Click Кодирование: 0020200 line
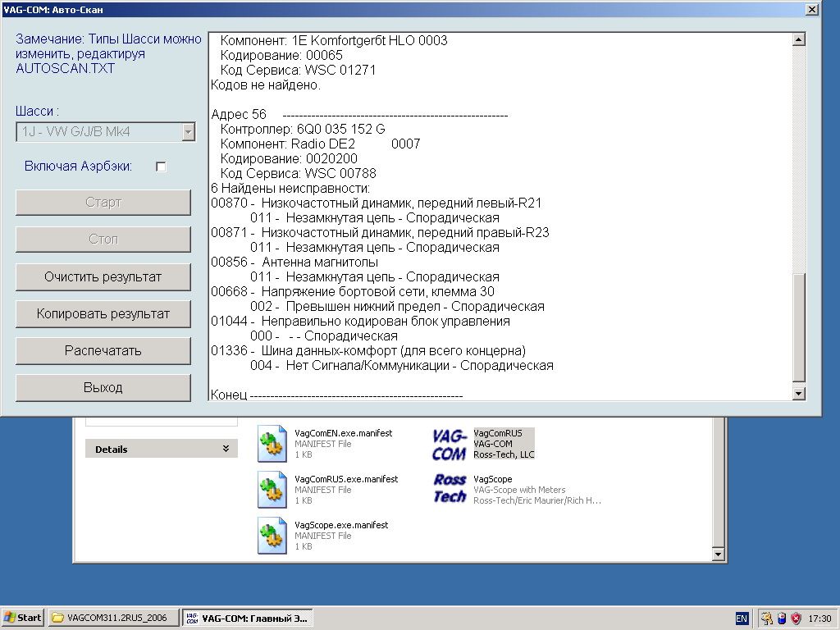 tap(289, 158)
